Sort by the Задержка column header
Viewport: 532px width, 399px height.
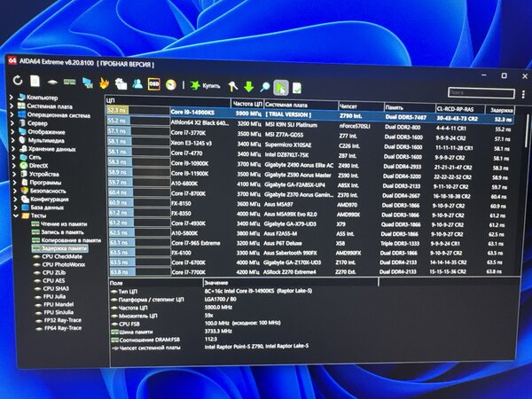[x=500, y=110]
